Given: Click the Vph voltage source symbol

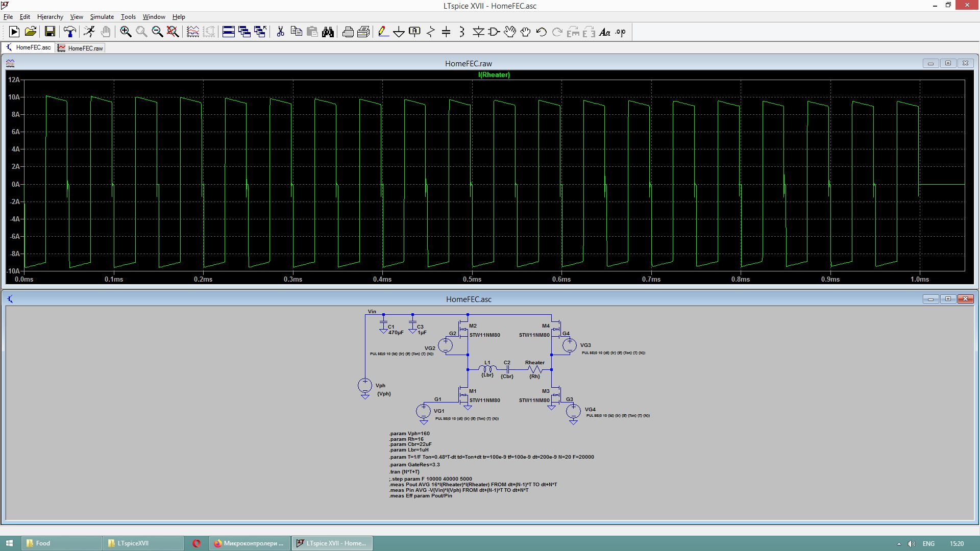Looking at the screenshot, I should pos(365,386).
